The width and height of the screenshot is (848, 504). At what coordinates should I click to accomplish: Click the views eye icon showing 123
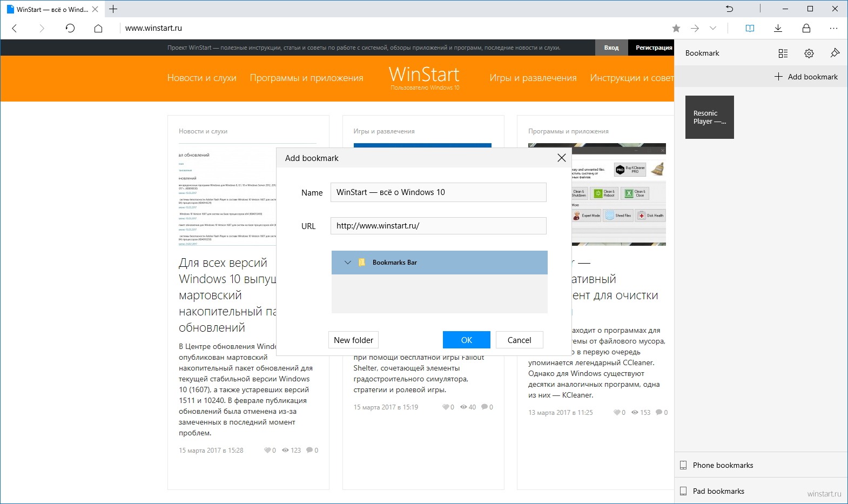coord(286,450)
